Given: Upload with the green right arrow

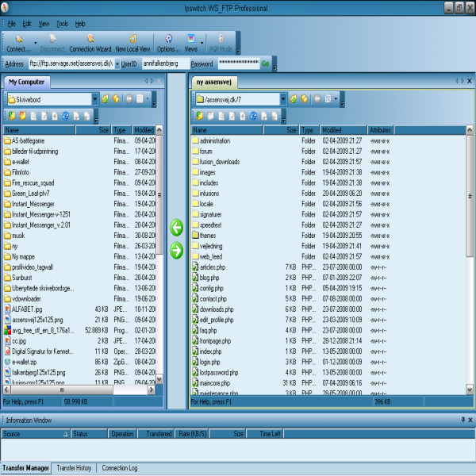Looking at the screenshot, I should 176,251.
